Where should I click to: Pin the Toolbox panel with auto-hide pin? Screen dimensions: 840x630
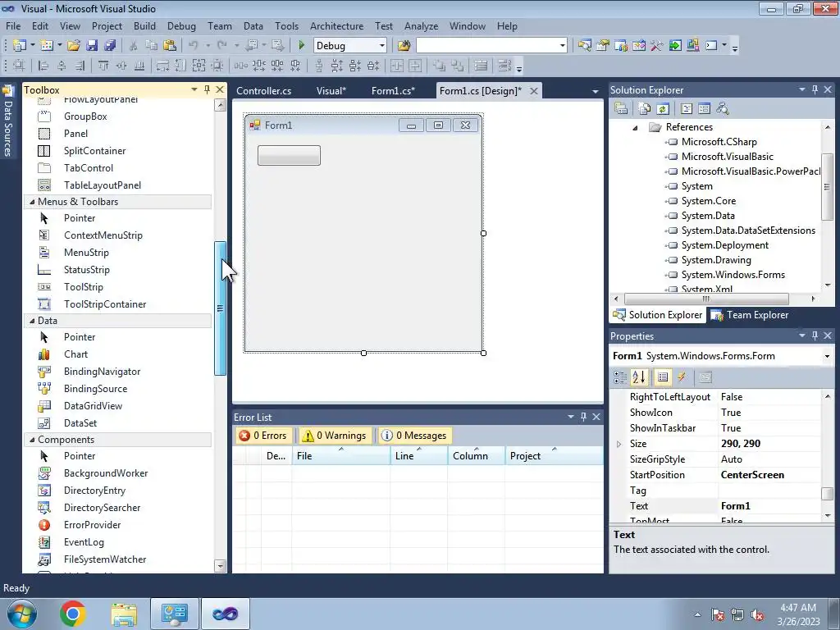point(207,89)
